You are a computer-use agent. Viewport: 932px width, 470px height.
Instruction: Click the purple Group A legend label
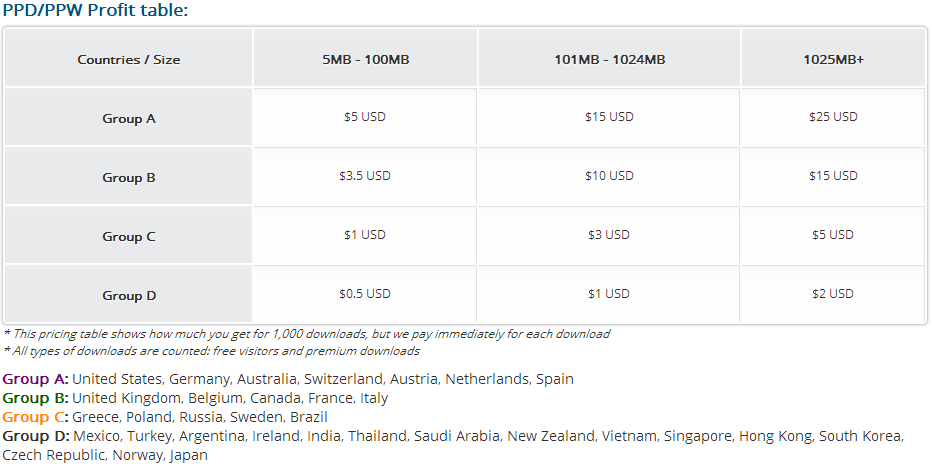pos(35,380)
